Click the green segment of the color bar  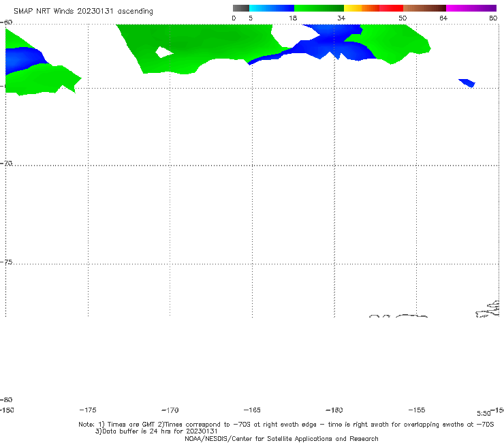point(319,8)
